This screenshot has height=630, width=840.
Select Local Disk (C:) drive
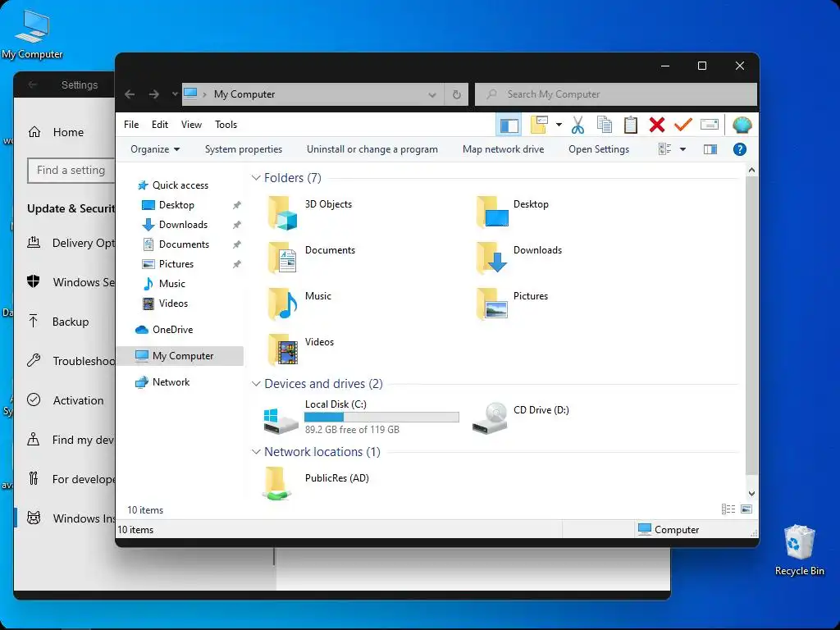[x=361, y=417]
